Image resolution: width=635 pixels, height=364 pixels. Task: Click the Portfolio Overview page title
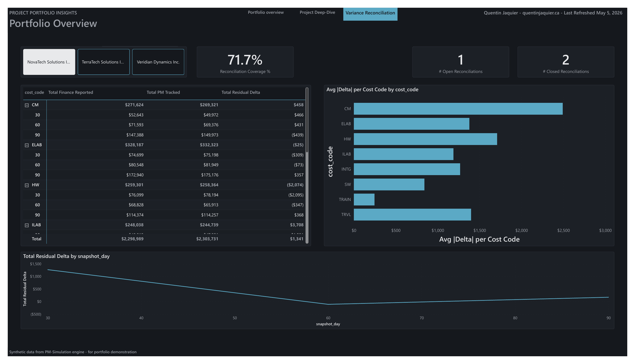click(x=53, y=23)
